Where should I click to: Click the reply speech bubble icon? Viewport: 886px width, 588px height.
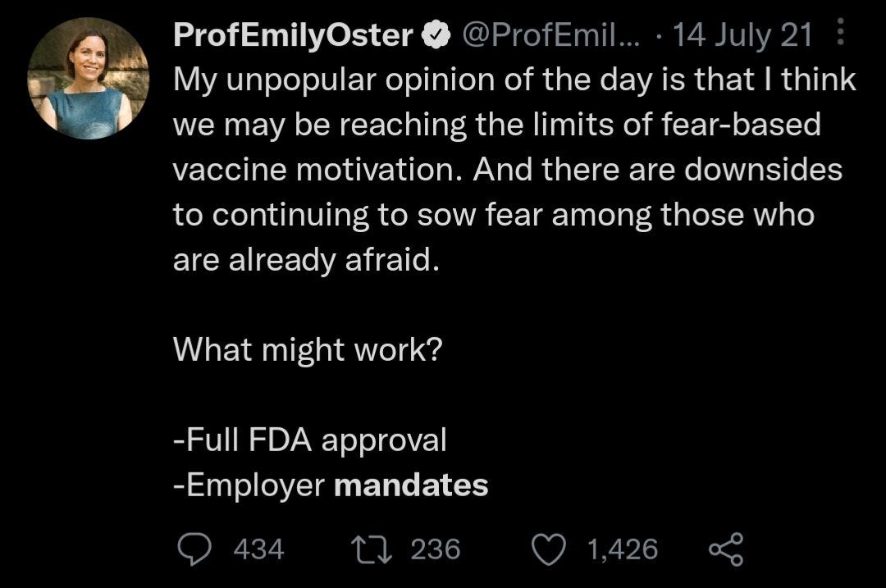click(194, 549)
